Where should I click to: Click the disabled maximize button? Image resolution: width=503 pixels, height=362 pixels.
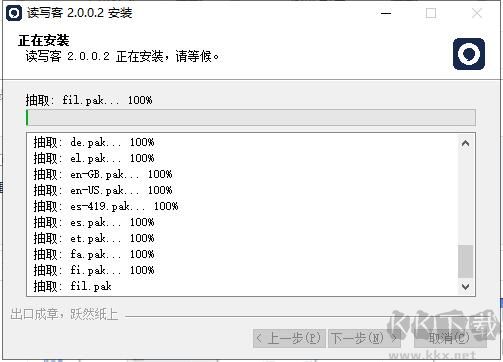pos(431,13)
